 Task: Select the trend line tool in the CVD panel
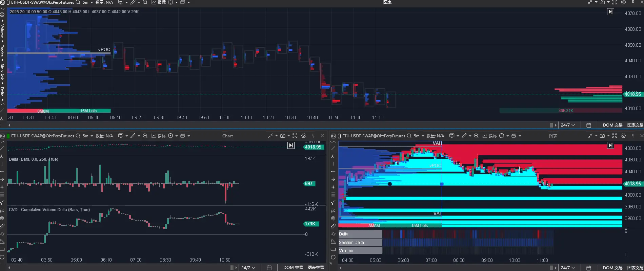click(2, 148)
